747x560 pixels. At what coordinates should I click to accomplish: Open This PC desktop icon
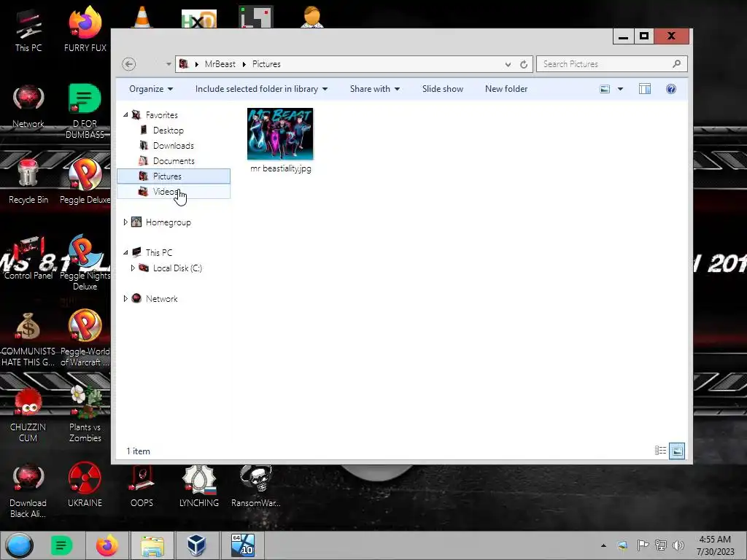click(x=28, y=29)
